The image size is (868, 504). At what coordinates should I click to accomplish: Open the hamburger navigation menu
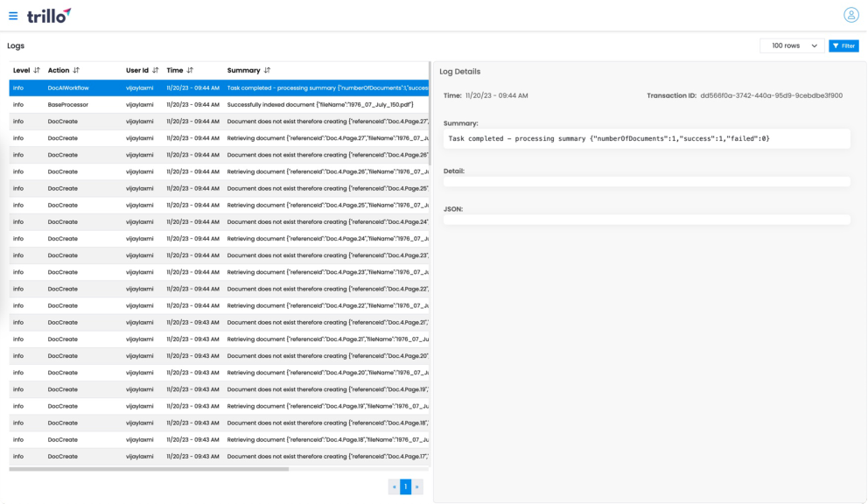coord(13,16)
